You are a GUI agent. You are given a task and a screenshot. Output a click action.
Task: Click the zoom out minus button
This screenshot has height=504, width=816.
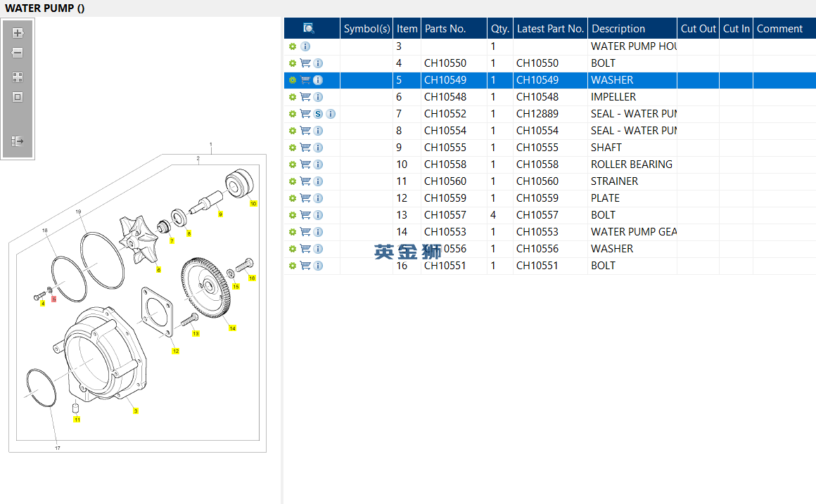18,53
